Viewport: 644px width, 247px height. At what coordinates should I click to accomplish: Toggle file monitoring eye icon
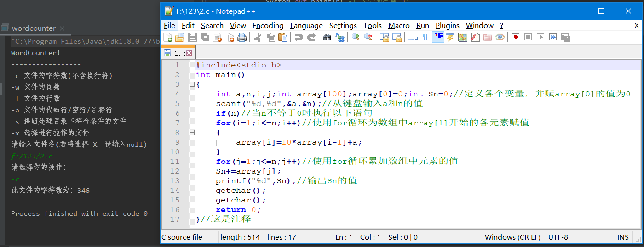click(500, 37)
